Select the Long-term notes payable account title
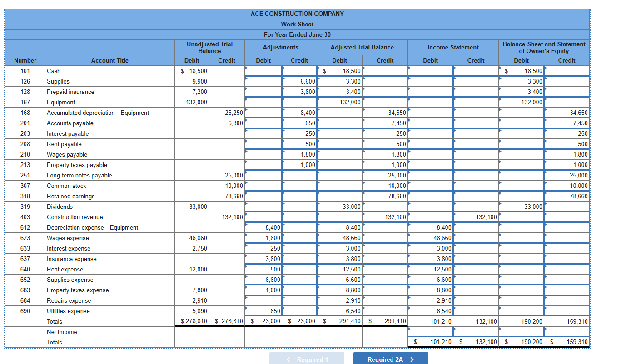 (79, 175)
